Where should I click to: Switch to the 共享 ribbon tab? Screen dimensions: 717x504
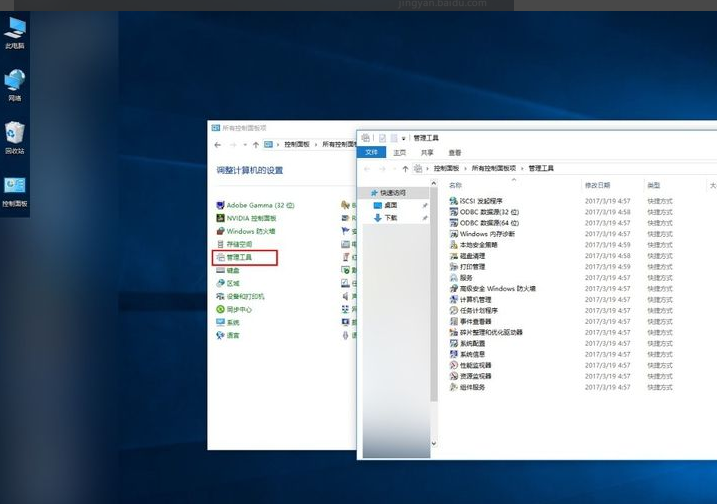[427, 153]
